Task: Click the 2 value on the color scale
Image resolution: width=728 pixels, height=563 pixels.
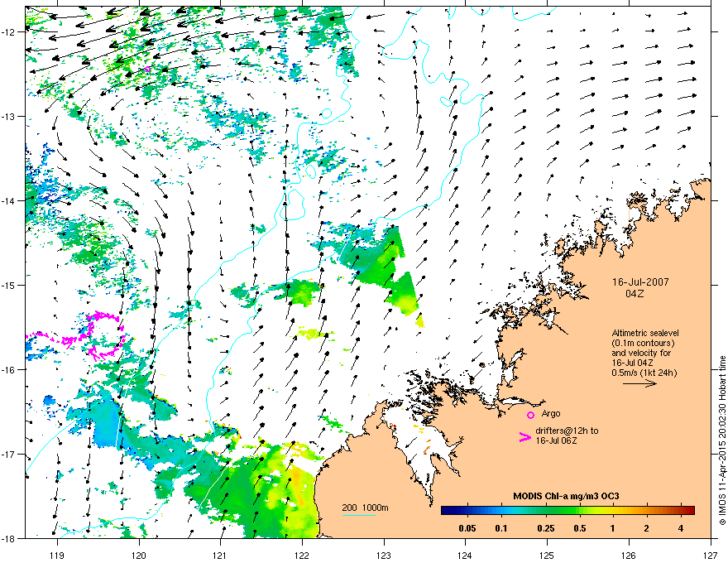Action: [x=646, y=528]
